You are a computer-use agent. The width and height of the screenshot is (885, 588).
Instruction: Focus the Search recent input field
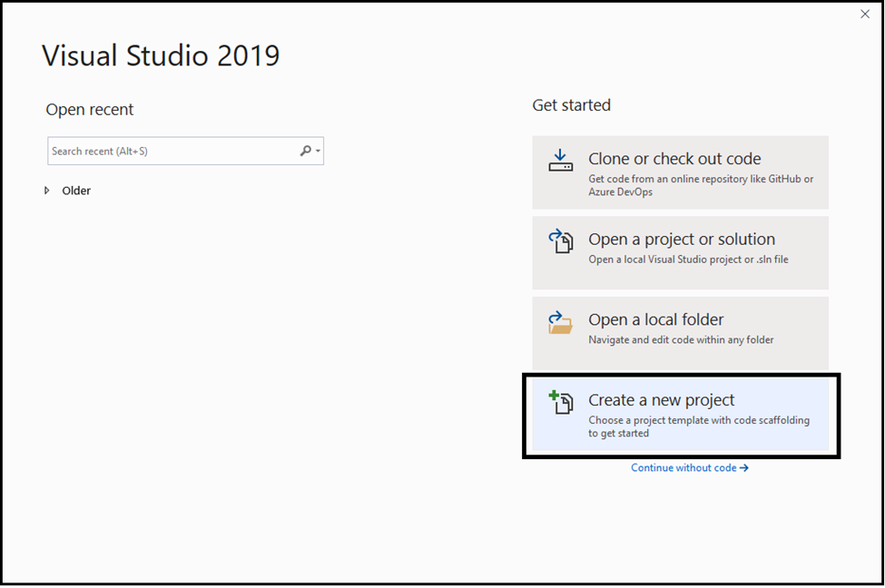pyautogui.click(x=185, y=151)
